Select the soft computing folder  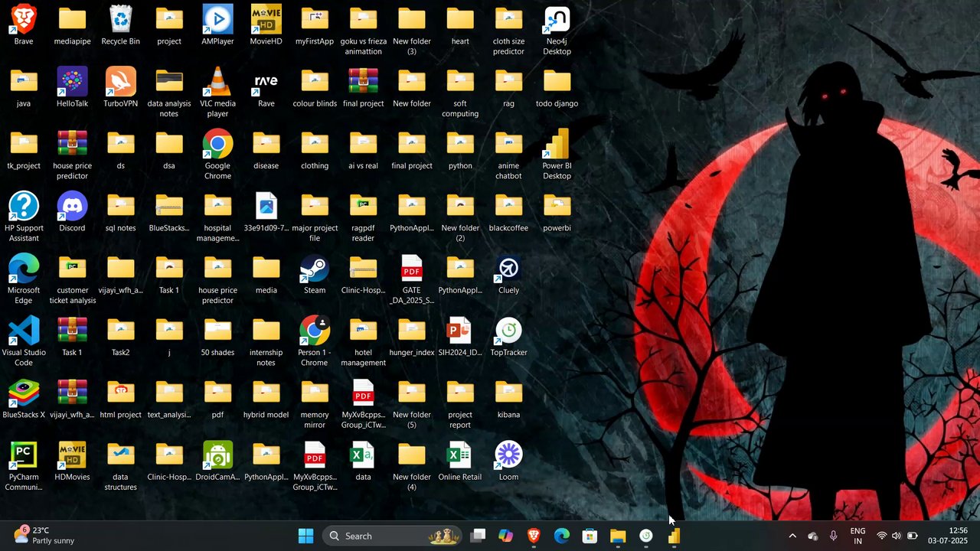coord(460,92)
